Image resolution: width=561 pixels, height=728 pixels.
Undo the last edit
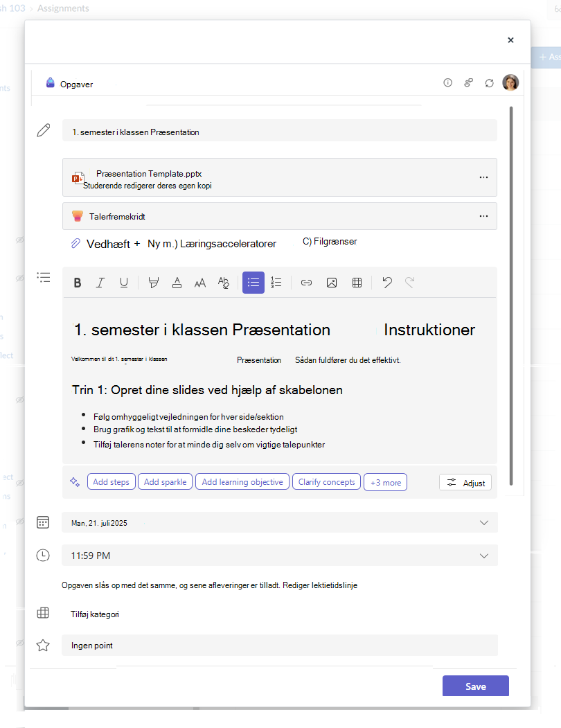(387, 282)
